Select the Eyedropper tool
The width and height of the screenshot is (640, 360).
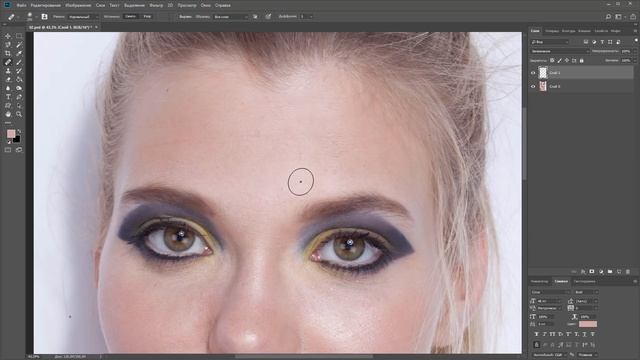[x=19, y=53]
